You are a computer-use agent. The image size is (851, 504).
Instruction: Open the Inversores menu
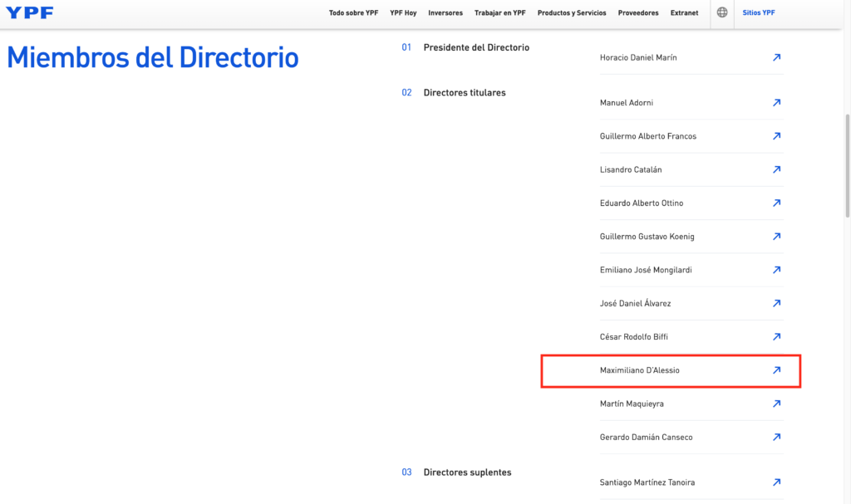pyautogui.click(x=445, y=13)
